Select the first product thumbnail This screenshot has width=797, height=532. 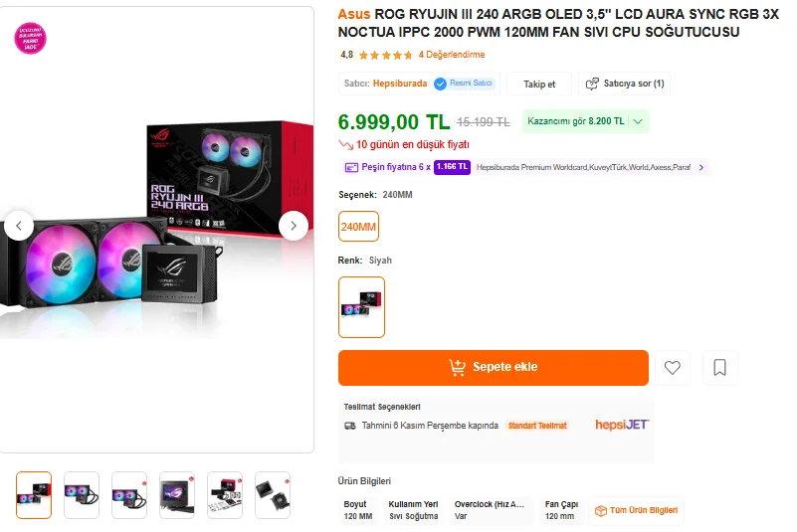click(34, 494)
